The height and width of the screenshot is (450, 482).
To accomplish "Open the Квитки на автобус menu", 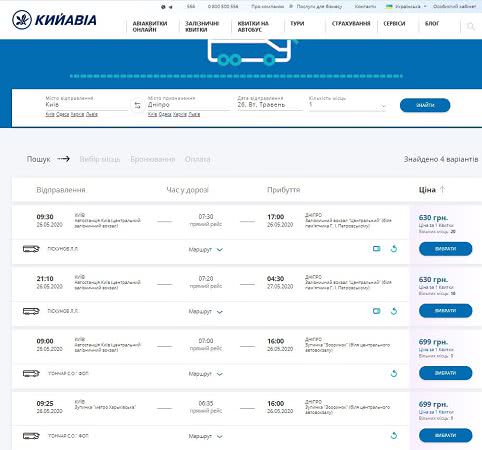I will 253,26.
